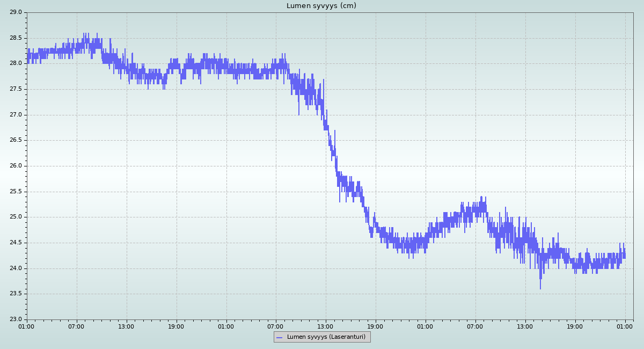Click the 26.5 y-axis label
Image resolution: width=644 pixels, height=349 pixels.
point(16,140)
